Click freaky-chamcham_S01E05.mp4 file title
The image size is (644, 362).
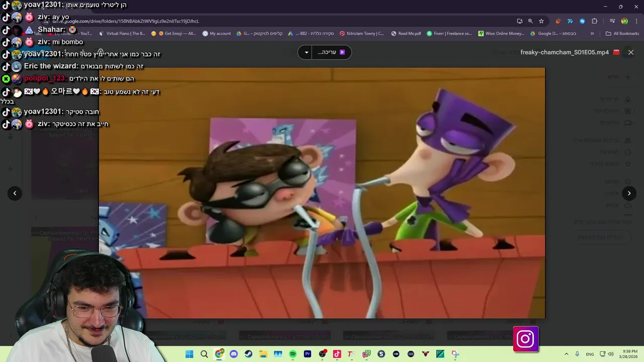pos(565,52)
